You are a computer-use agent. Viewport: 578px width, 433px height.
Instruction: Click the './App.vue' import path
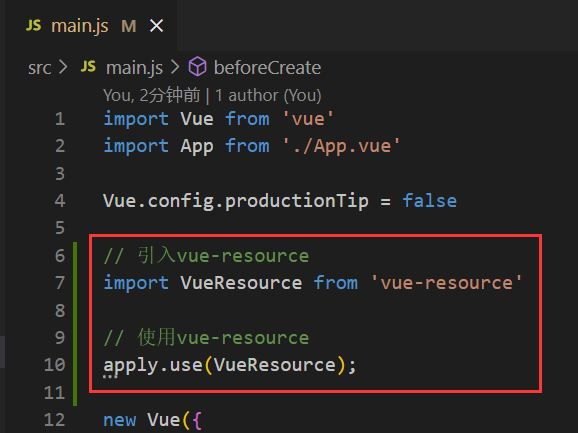(341, 146)
